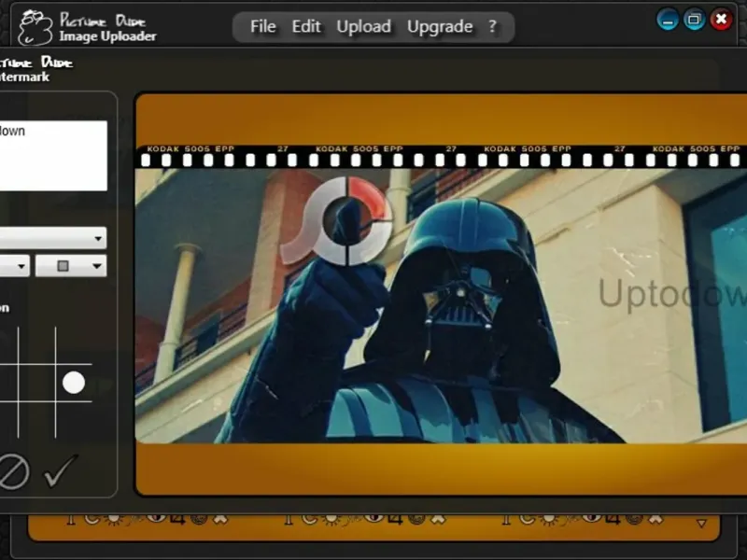The width and height of the screenshot is (747, 560).
Task: Expand the wide font dropdown
Action: coord(53,238)
